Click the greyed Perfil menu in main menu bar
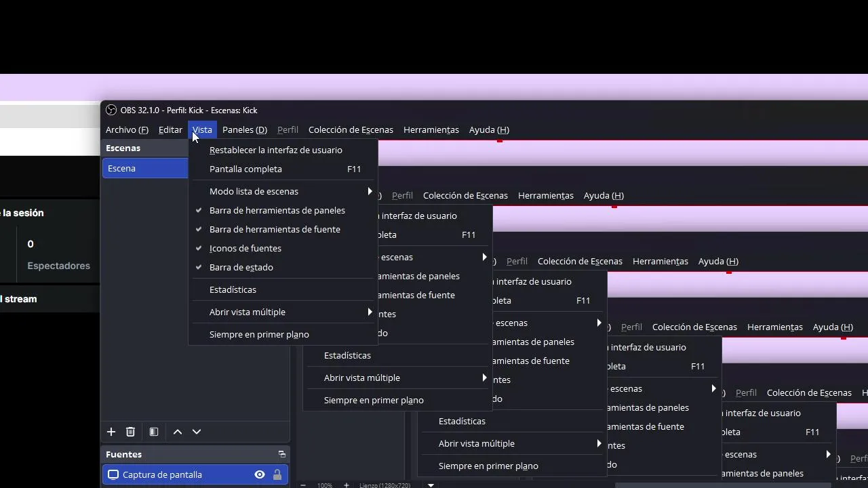868x488 pixels. [288, 129]
